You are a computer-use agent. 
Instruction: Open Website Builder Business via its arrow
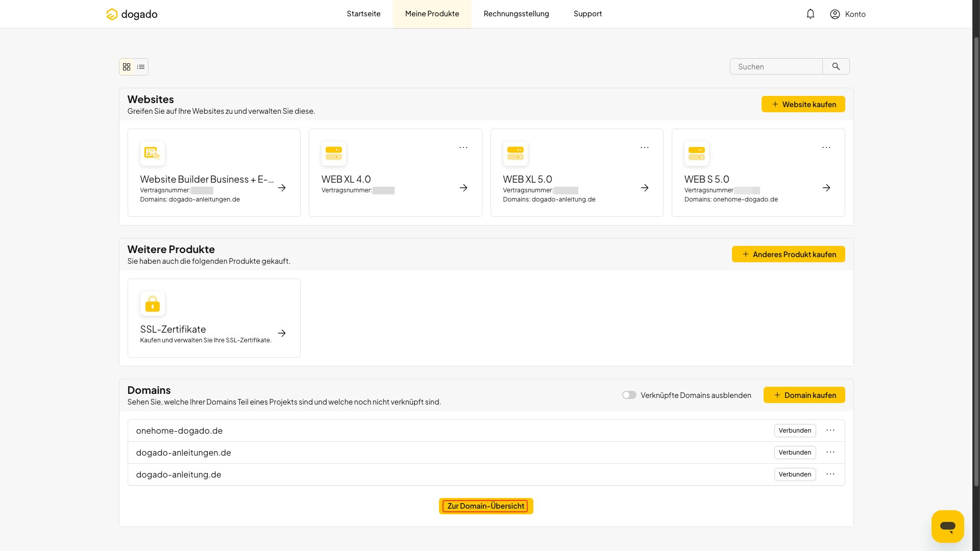282,188
